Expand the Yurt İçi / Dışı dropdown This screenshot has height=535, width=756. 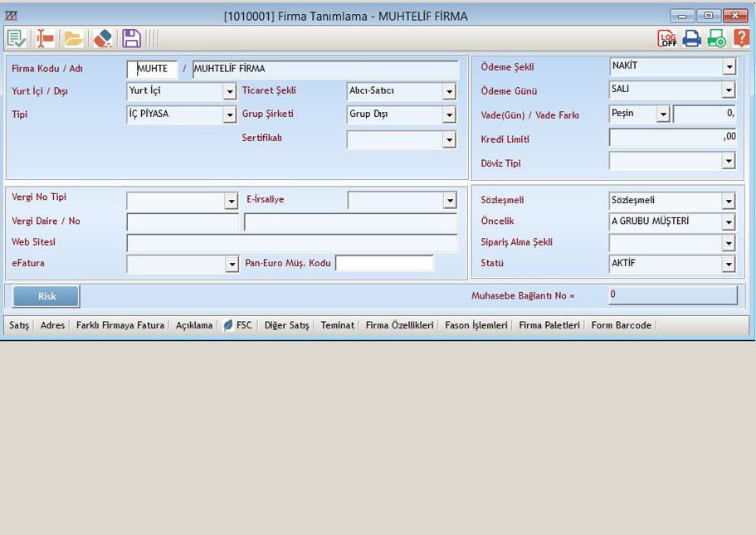229,92
